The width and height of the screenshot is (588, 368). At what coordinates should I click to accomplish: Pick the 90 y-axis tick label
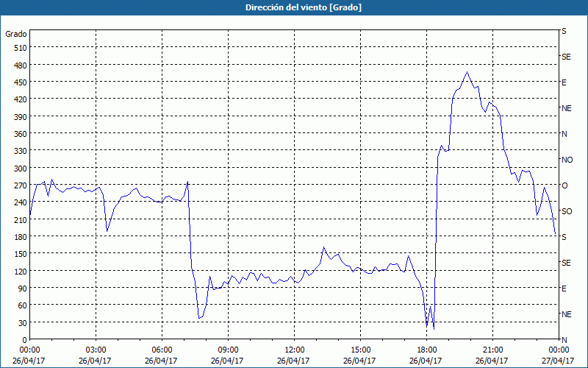(x=22, y=288)
